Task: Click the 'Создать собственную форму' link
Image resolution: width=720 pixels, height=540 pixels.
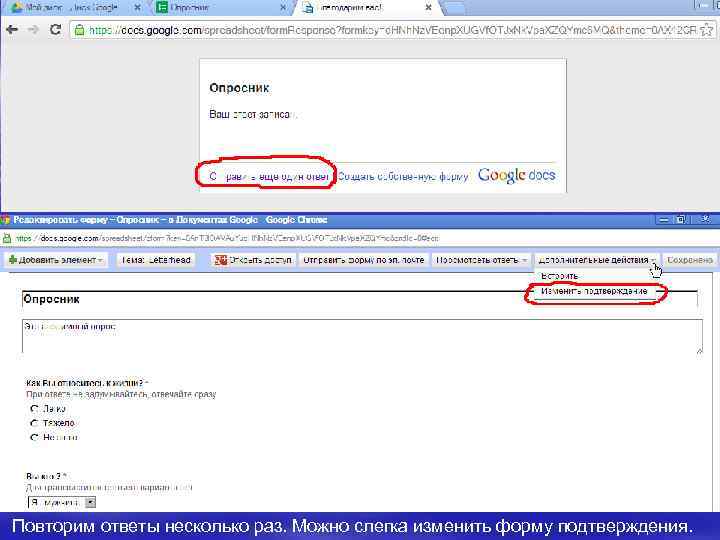Action: pos(403,176)
